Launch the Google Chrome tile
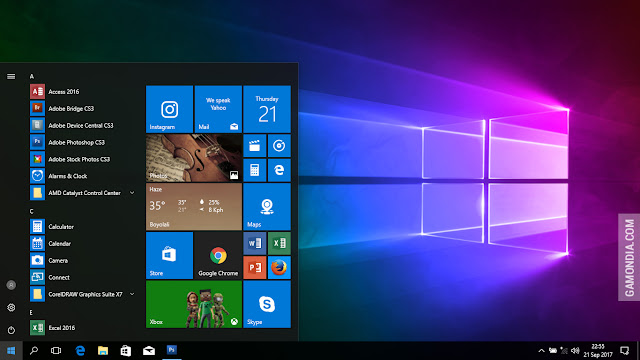 [218, 255]
